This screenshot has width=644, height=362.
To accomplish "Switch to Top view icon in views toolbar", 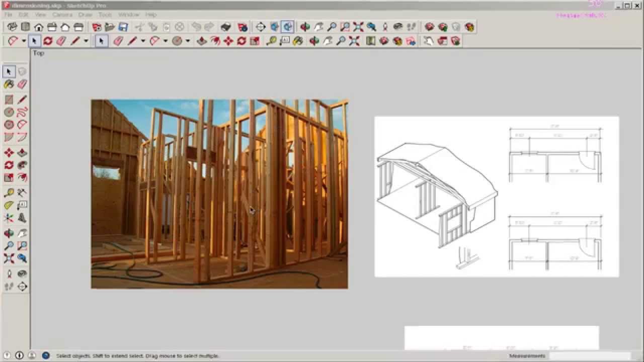I will (x=25, y=27).
